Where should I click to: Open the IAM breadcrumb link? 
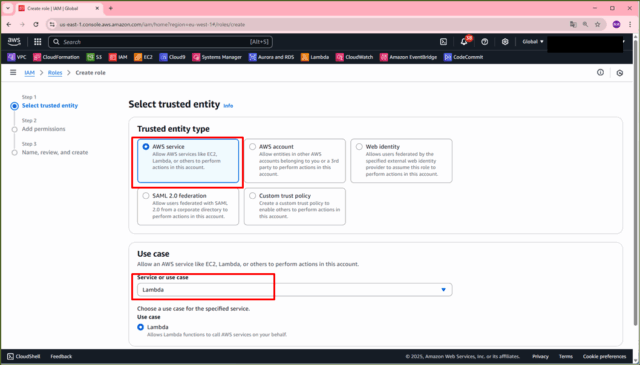[29, 73]
